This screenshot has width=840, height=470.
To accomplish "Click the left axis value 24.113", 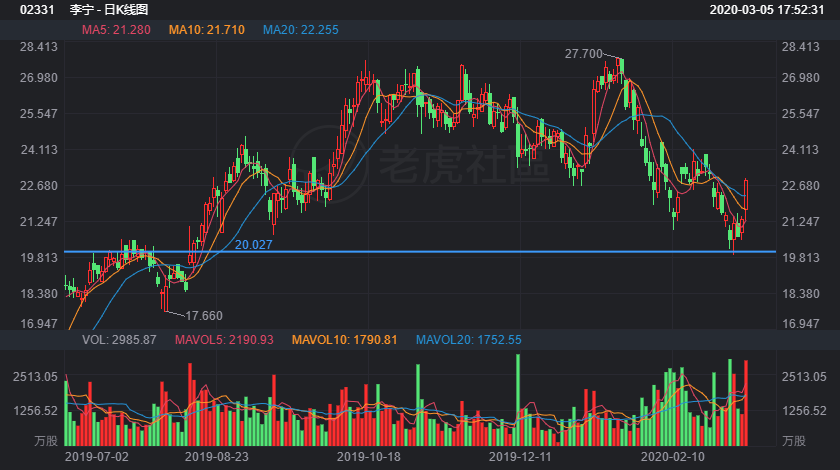I will 39,150.
